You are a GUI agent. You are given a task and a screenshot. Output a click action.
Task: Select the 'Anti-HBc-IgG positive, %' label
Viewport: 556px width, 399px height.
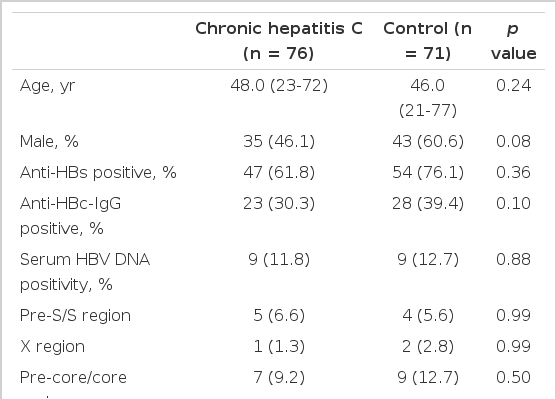(71, 216)
